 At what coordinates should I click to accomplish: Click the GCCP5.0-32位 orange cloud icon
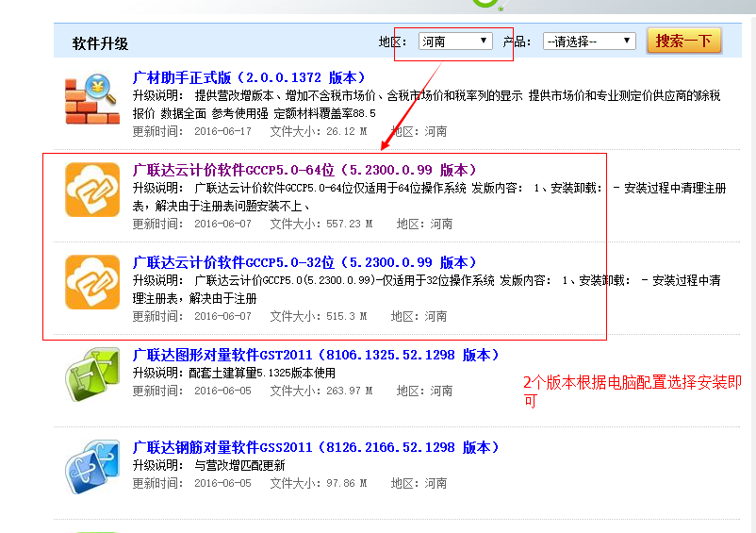(92, 282)
